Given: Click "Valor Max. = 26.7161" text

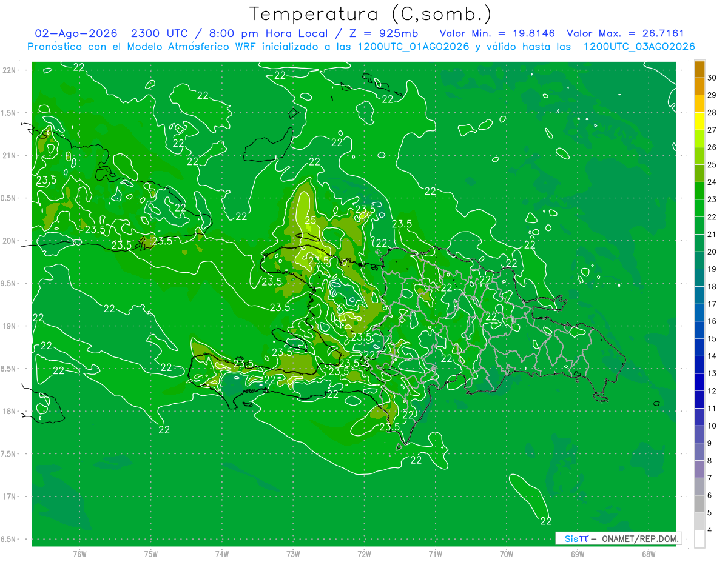Looking at the screenshot, I should [x=625, y=33].
